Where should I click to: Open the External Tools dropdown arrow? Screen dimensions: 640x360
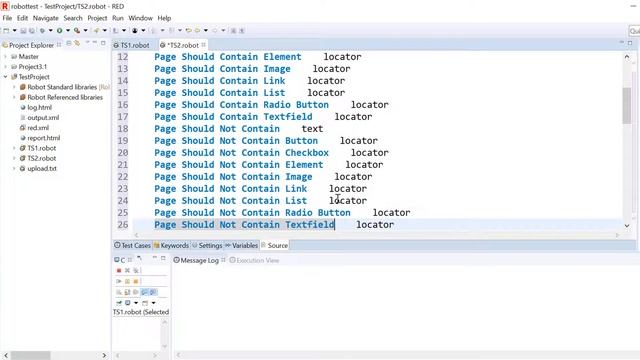tap(85, 31)
